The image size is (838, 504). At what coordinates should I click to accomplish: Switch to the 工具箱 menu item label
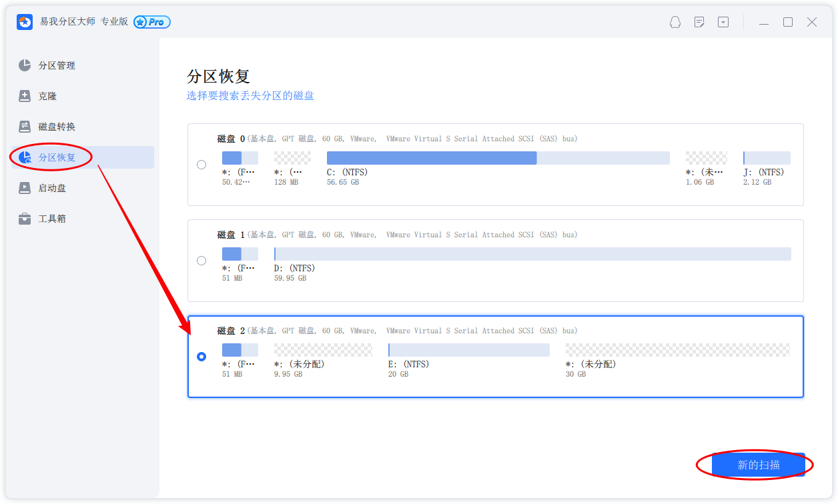[52, 219]
